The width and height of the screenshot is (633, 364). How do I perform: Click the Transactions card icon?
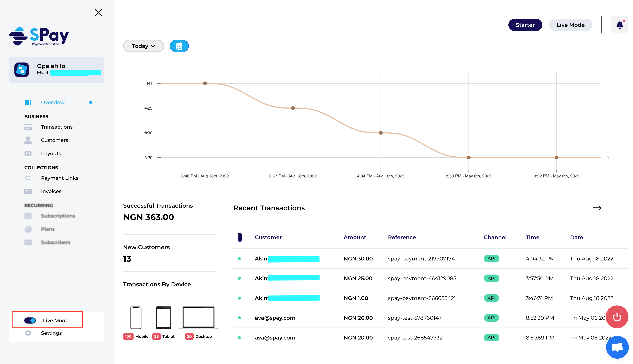[x=28, y=127]
